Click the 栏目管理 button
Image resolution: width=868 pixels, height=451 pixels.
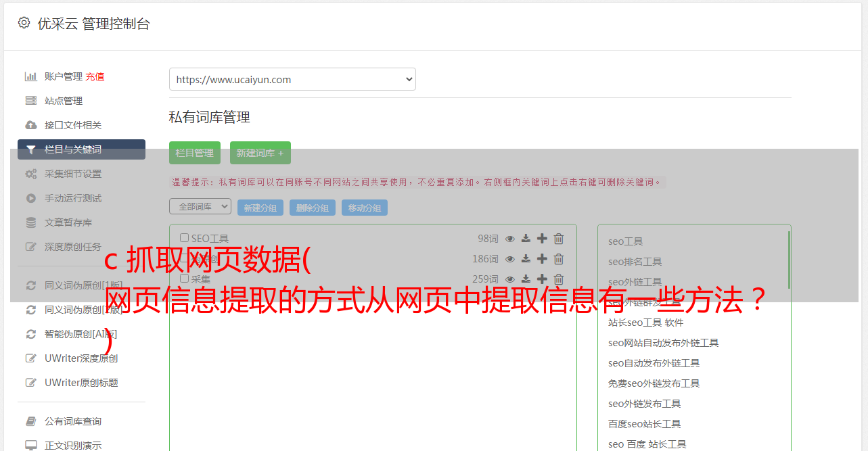pyautogui.click(x=195, y=153)
